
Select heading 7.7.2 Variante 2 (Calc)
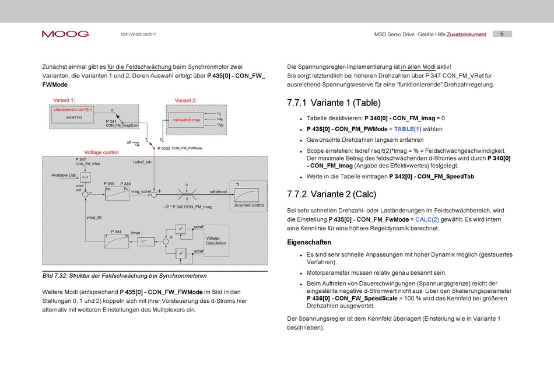(332, 194)
